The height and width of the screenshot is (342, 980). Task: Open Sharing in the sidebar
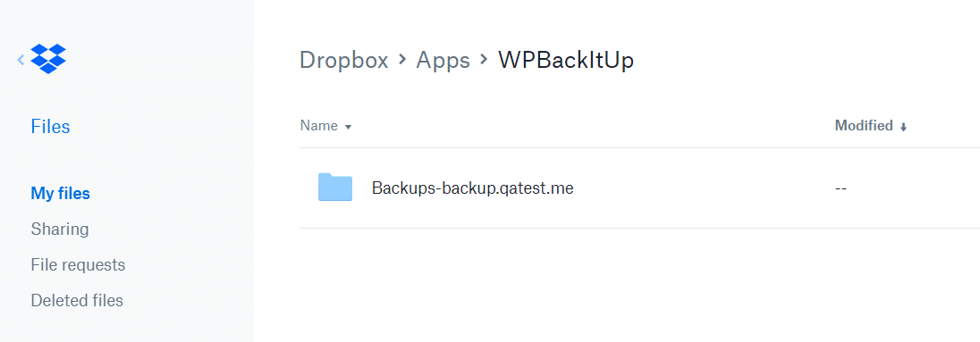[59, 229]
